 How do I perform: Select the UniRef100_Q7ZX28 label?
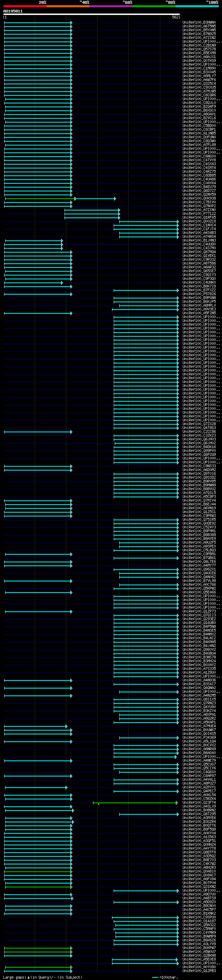[x=199, y=424]
